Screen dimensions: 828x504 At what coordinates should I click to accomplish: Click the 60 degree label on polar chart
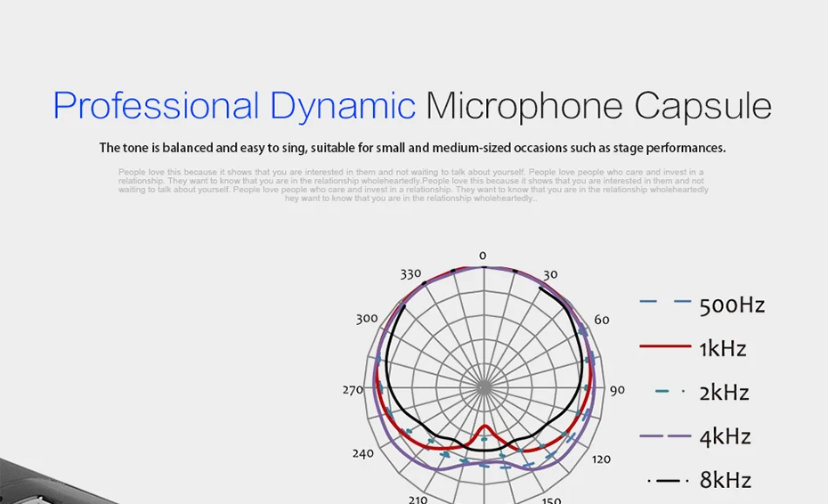pyautogui.click(x=602, y=320)
